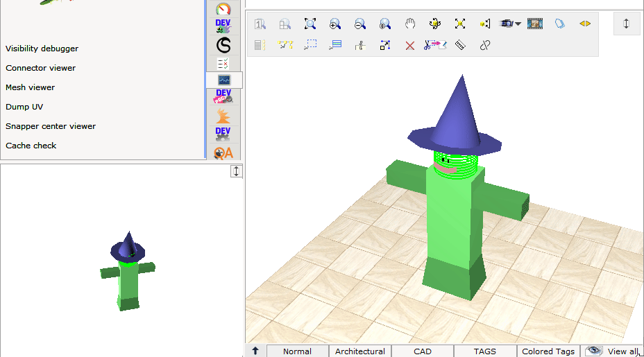644x357 pixels.
Task: Click the blue lines selection icon
Action: click(x=335, y=45)
